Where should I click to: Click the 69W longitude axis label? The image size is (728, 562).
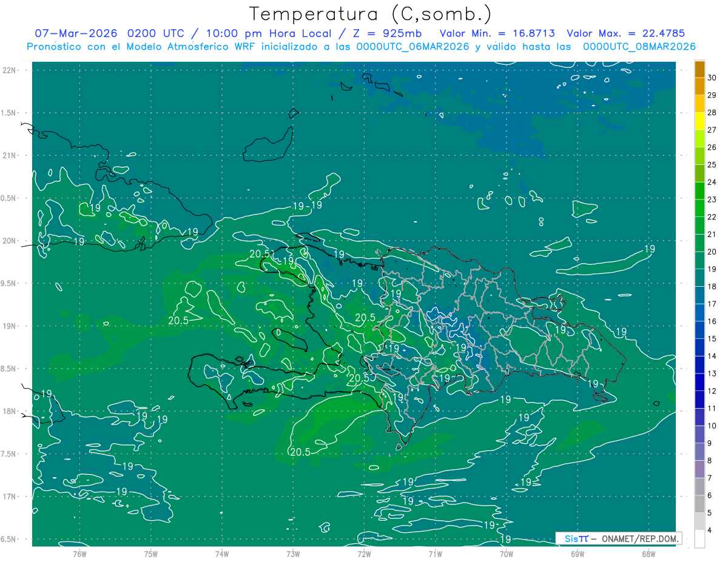point(578,554)
